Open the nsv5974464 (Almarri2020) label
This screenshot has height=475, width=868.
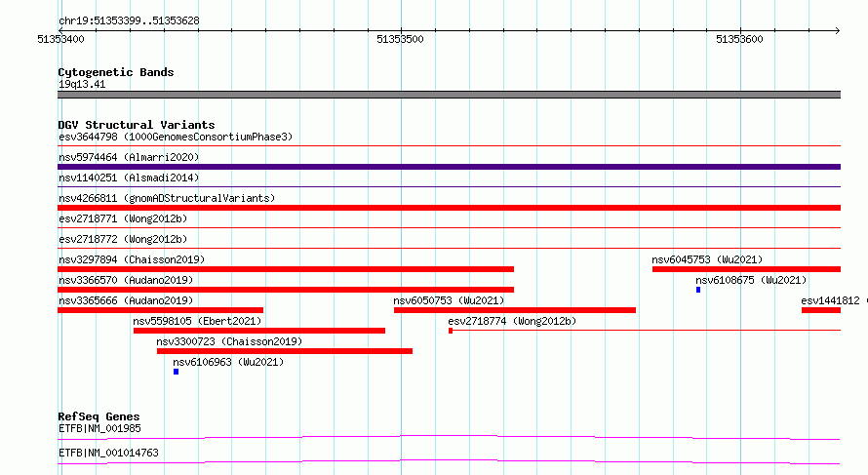[x=129, y=157]
